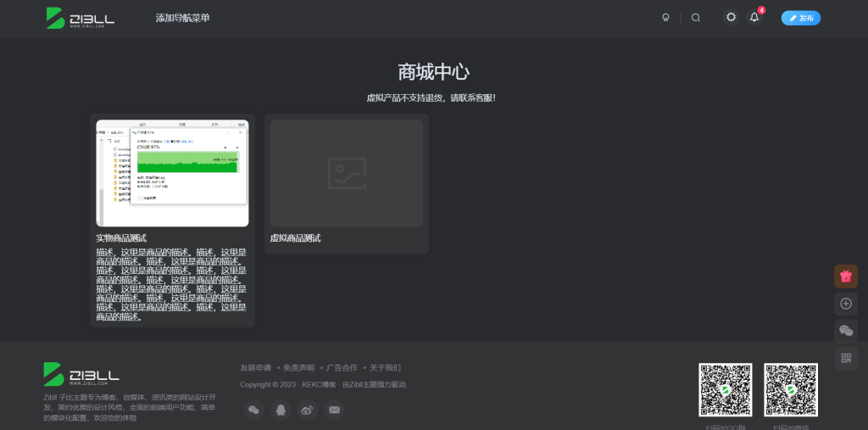Viewport: 868px width, 430px height.
Task: Click the medal badge icon in header
Action: click(665, 18)
